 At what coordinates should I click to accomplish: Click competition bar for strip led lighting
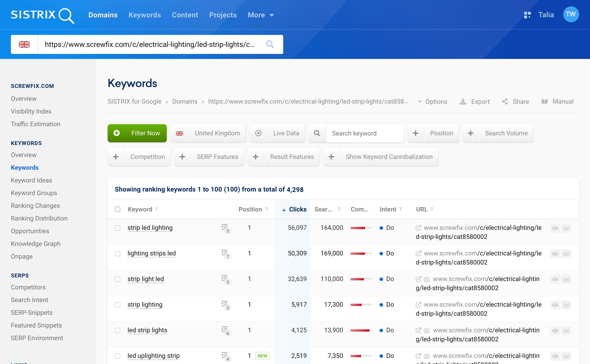point(361,228)
